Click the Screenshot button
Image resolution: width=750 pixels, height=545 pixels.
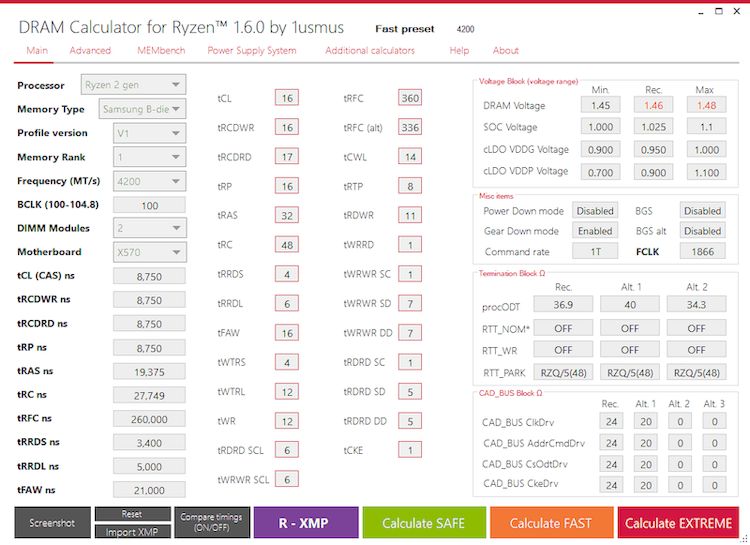52,523
